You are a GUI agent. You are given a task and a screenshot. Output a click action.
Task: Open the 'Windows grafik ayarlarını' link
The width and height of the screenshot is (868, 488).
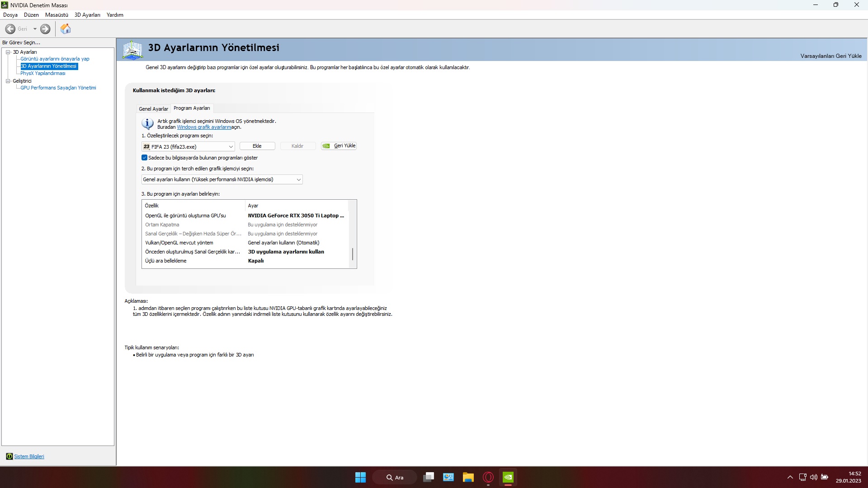click(x=204, y=127)
